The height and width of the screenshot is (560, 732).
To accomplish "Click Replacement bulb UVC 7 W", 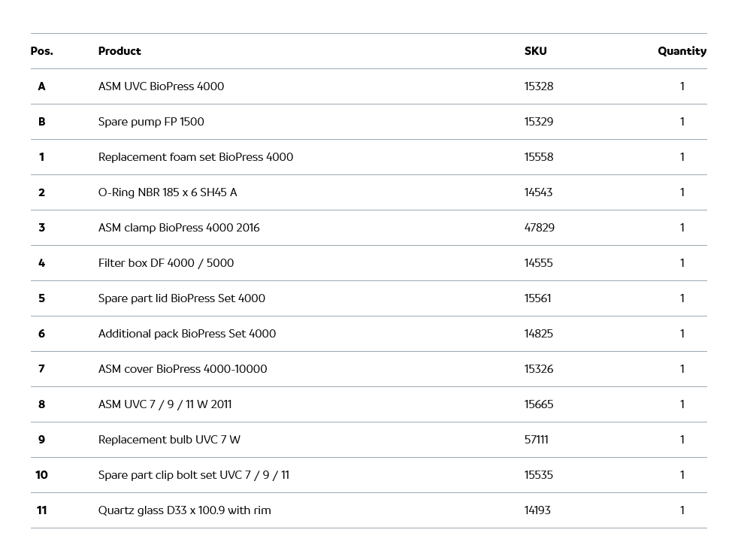I will (169, 440).
